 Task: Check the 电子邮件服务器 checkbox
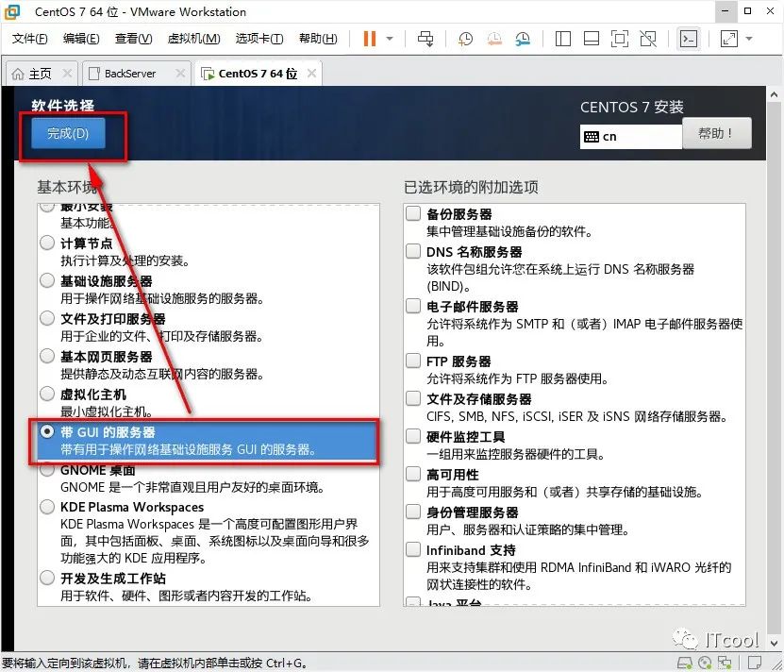click(x=413, y=306)
